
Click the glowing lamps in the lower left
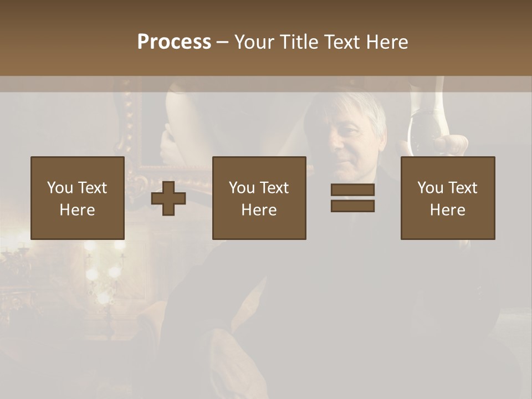[x=104, y=272]
